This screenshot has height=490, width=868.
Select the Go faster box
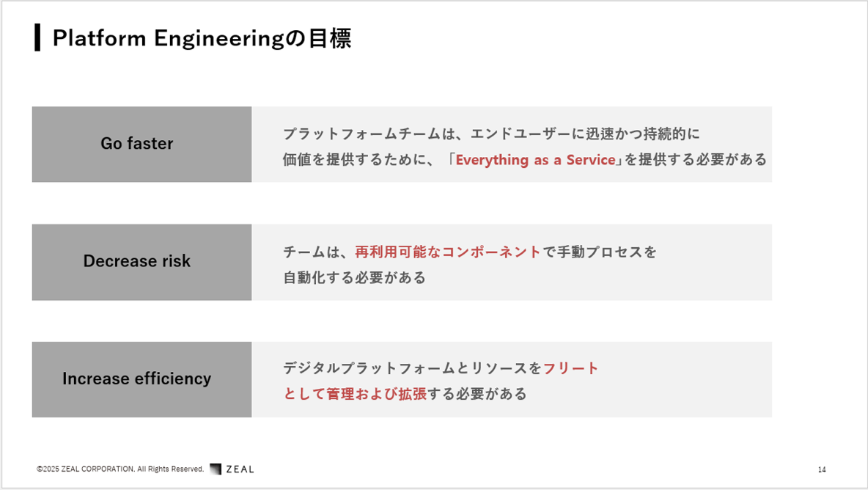click(x=141, y=144)
